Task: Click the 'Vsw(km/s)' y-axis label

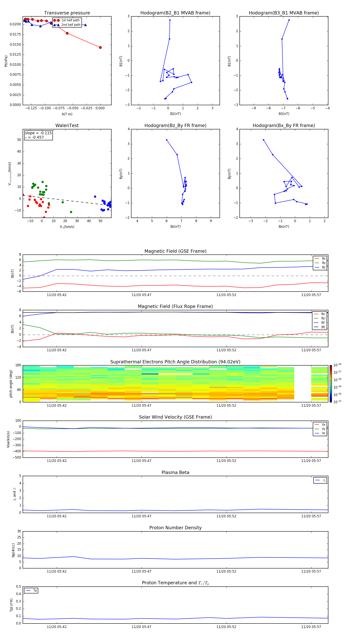Action: 8,439
